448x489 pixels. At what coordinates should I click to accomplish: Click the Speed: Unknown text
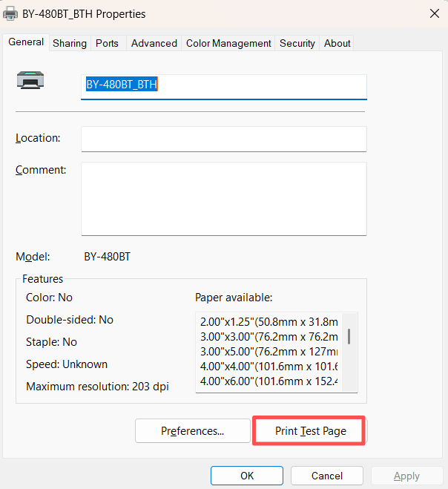tap(67, 364)
